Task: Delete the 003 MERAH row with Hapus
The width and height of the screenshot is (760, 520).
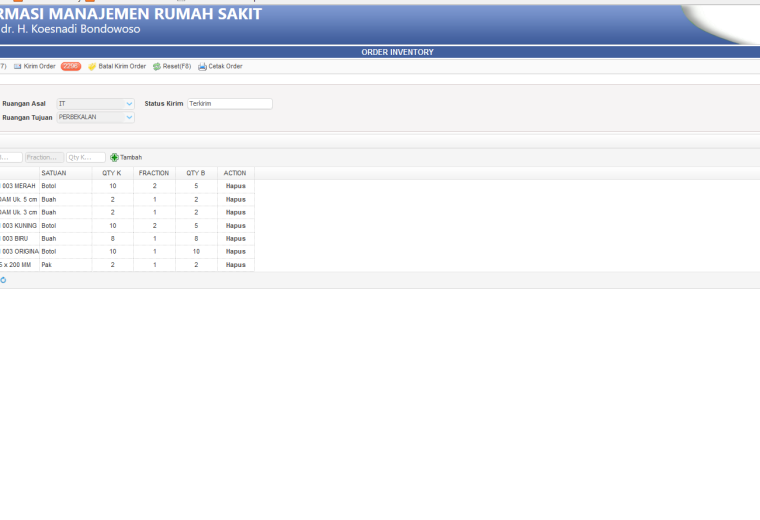Action: tap(236, 186)
